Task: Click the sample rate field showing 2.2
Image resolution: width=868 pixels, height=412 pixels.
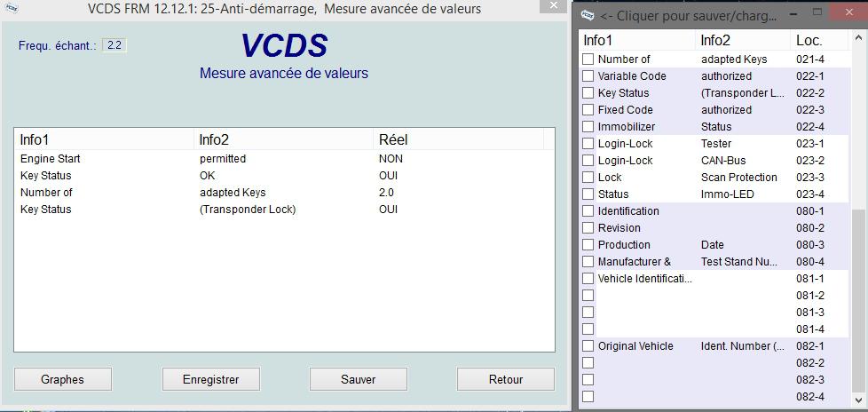Action: 114,45
